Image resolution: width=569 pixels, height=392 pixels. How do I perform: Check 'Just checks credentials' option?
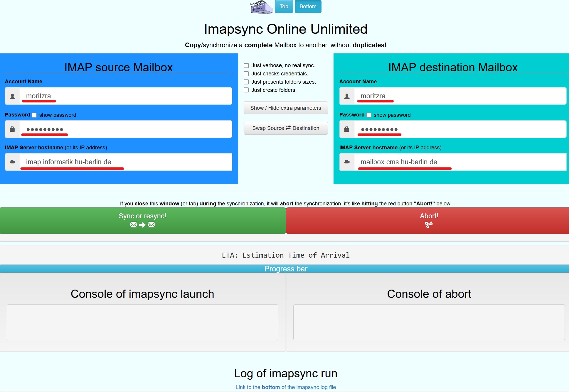tap(246, 74)
